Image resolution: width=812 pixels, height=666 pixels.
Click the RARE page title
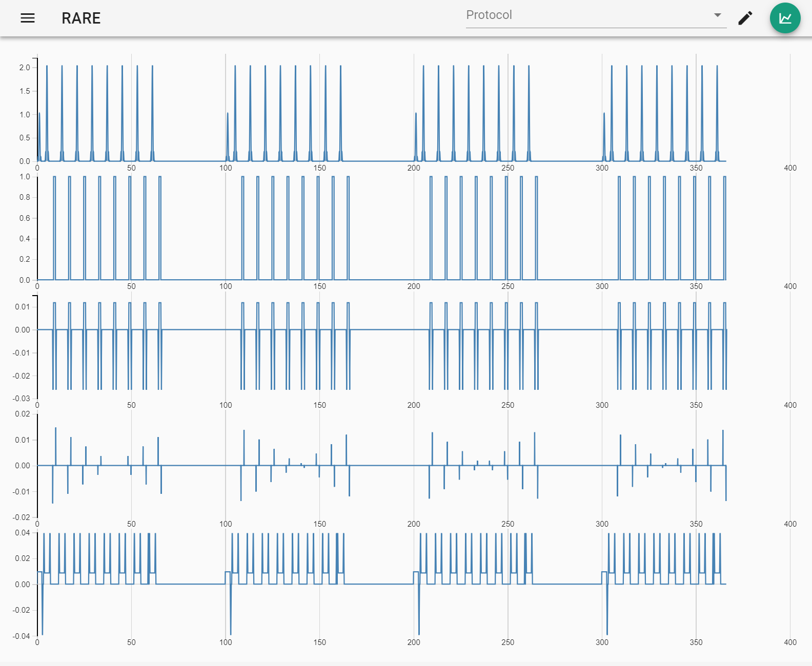pyautogui.click(x=81, y=18)
